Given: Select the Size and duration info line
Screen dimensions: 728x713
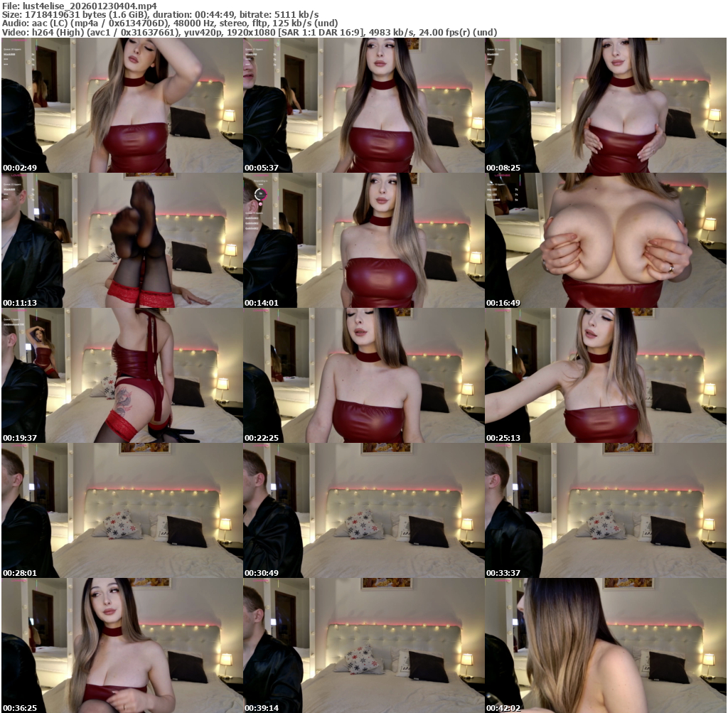Looking at the screenshot, I should click(x=159, y=14).
